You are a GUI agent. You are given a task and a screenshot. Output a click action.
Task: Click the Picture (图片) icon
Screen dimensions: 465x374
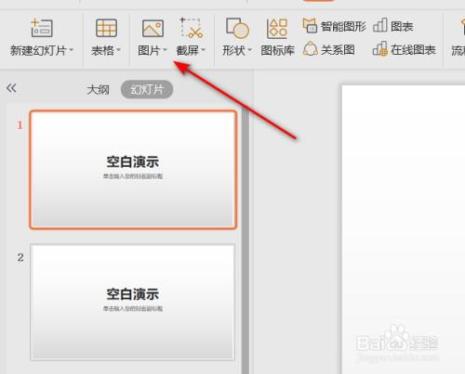(153, 28)
